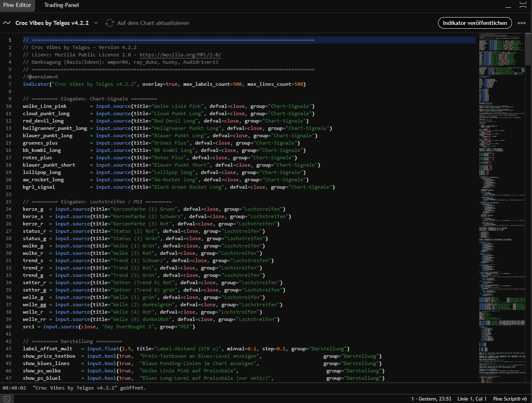This screenshot has height=403, width=532.
Task: Click the refresh icon to update chart
Action: (109, 23)
